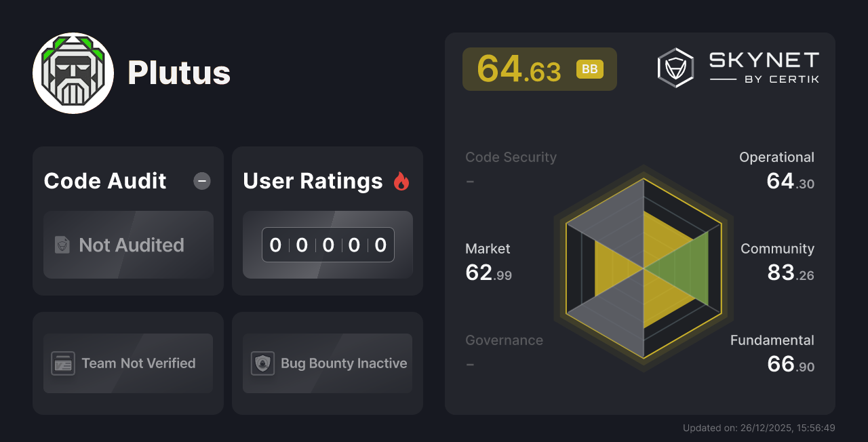Click the flame icon beside User Ratings
Image resolution: width=868 pixels, height=442 pixels.
pyautogui.click(x=401, y=180)
